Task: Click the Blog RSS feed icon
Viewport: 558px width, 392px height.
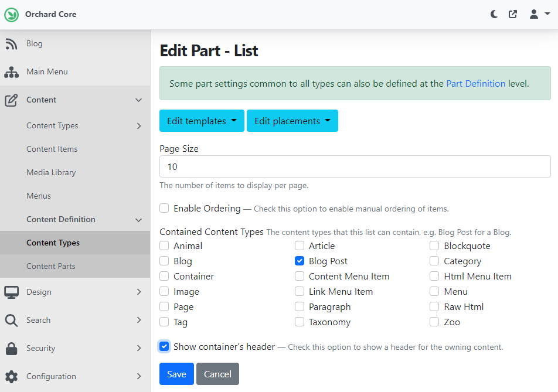Action: click(x=11, y=44)
